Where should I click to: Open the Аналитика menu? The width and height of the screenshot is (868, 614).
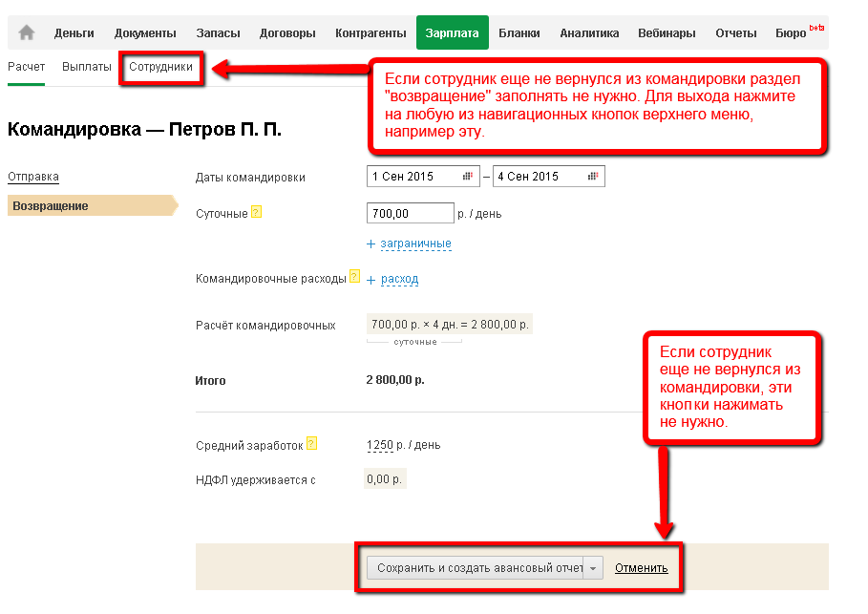click(x=589, y=33)
